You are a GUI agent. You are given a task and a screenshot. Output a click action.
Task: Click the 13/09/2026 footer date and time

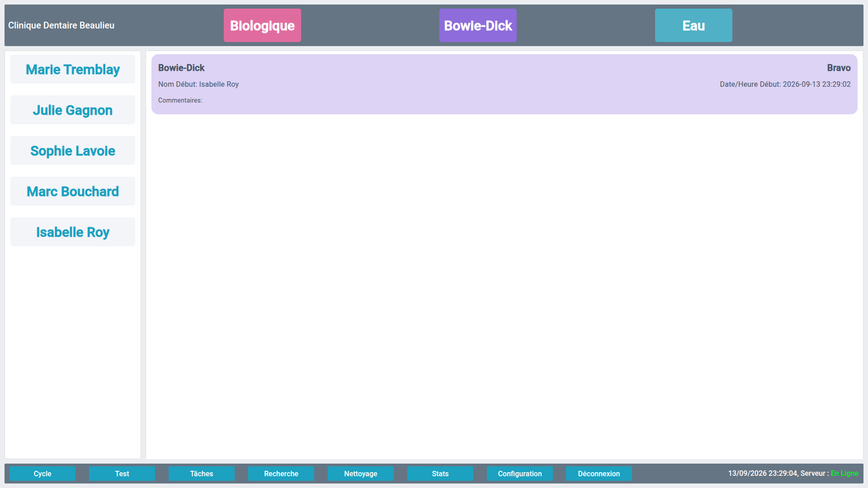tap(763, 473)
